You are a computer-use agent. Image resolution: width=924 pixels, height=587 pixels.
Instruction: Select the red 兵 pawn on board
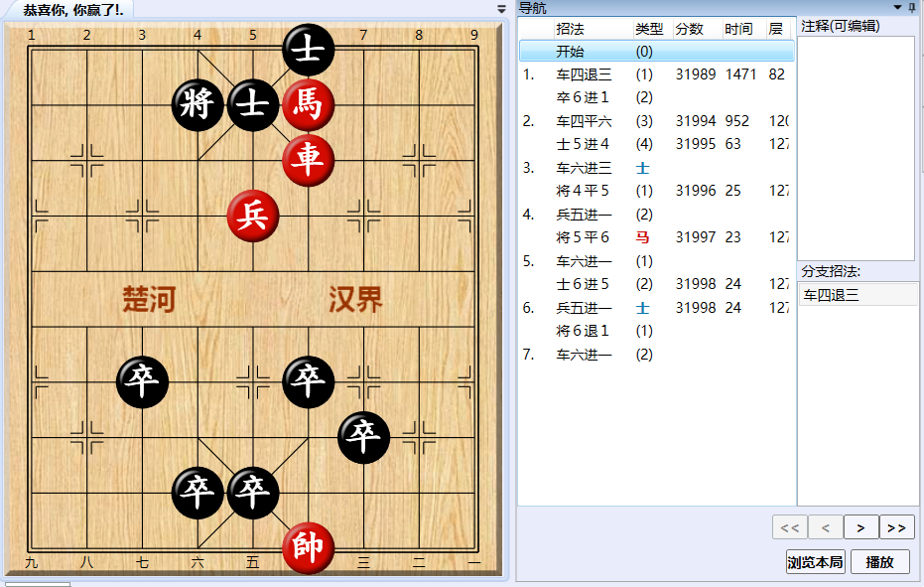pos(253,217)
